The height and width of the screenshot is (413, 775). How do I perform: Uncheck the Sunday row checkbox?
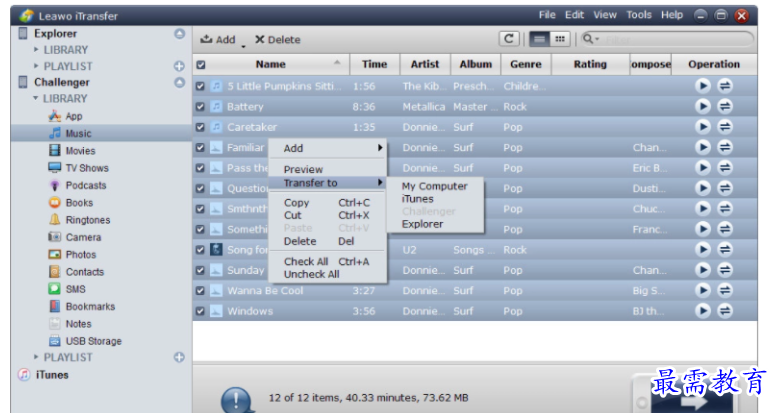coord(200,270)
